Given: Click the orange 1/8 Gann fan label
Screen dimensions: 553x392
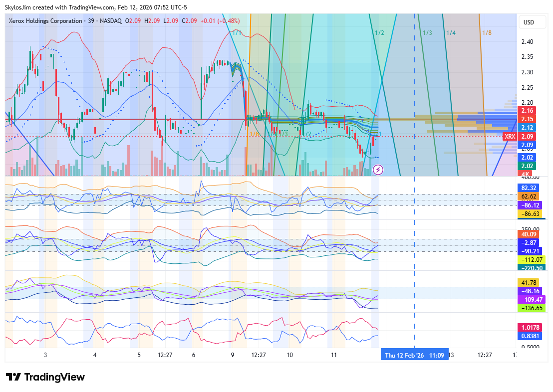Looking at the screenshot, I should point(487,33).
